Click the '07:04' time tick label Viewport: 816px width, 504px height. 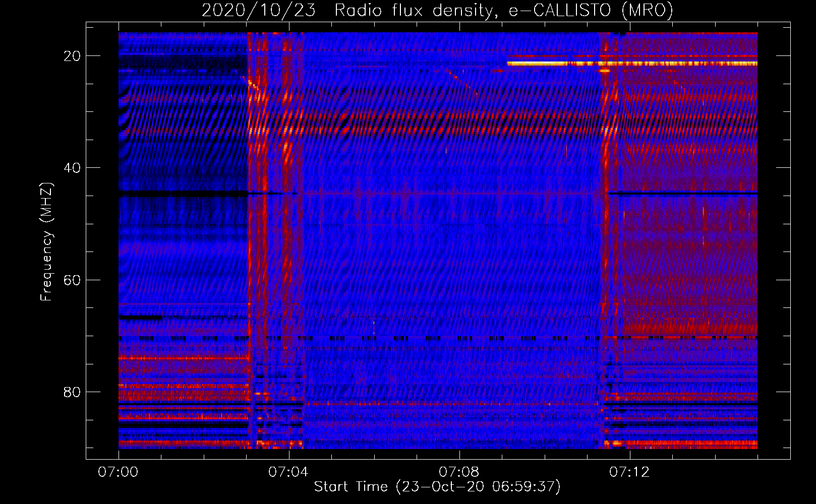(288, 472)
